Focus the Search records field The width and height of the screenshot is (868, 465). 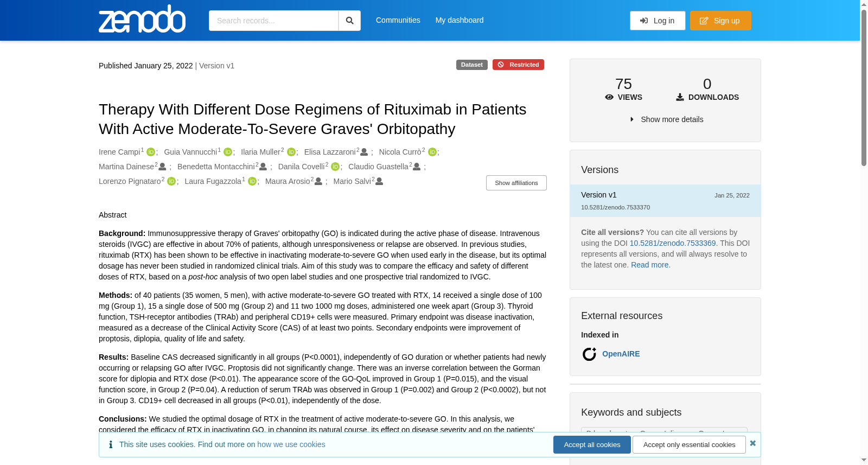273,21
